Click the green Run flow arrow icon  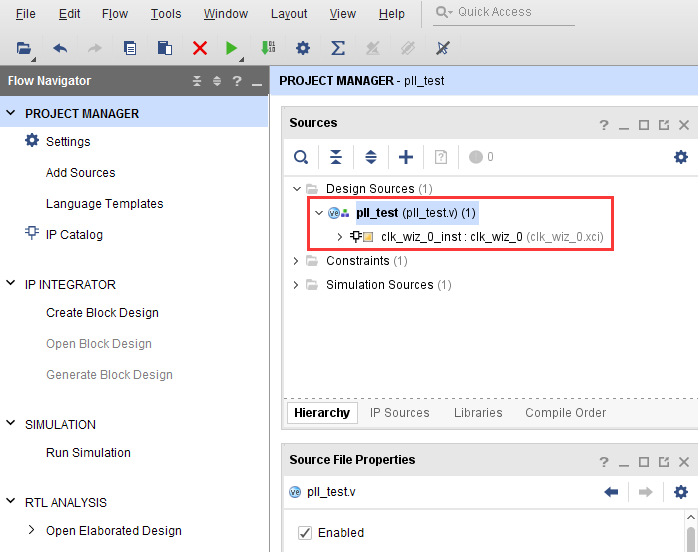231,48
